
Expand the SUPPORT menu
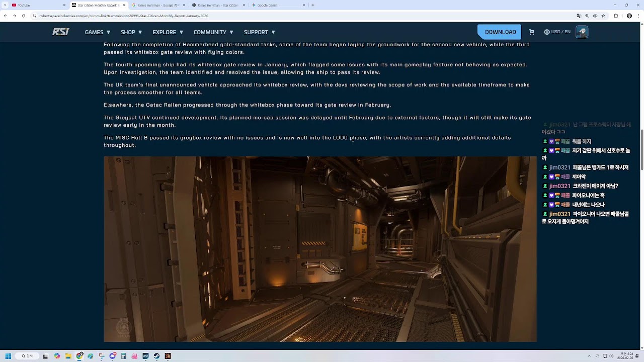point(259,32)
